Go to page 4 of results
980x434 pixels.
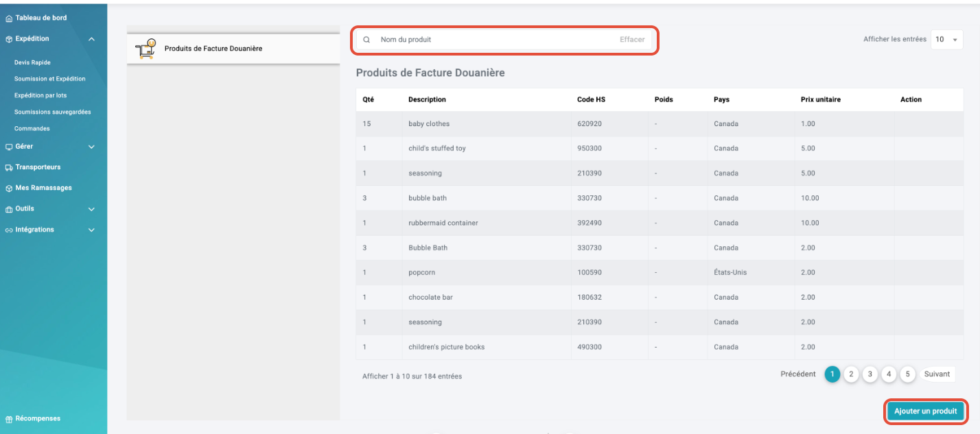point(889,374)
